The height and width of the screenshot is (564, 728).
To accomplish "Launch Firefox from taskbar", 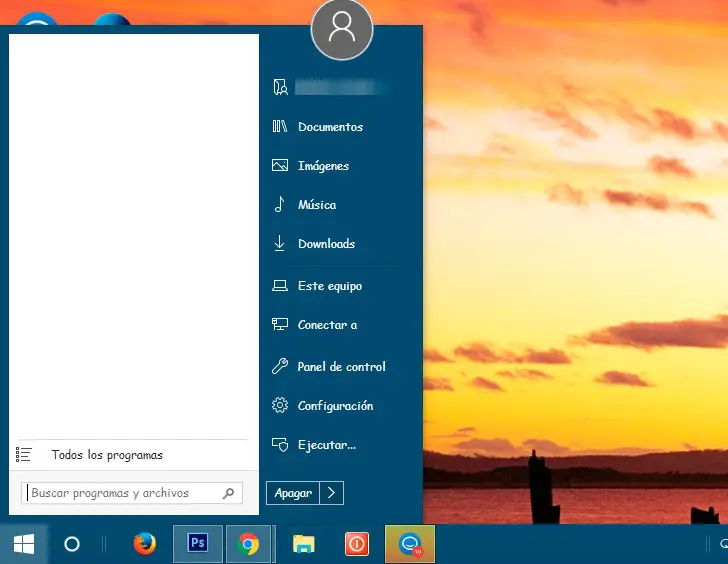I will 144,544.
